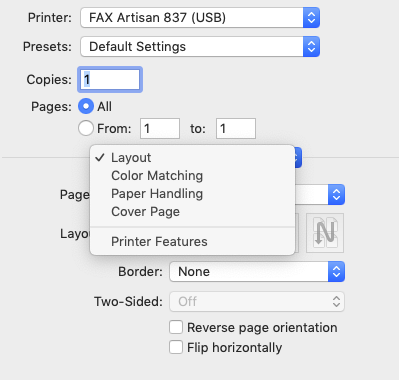The width and height of the screenshot is (399, 380).
Task: Select the N-shaped layout direction icon
Action: 325,233
